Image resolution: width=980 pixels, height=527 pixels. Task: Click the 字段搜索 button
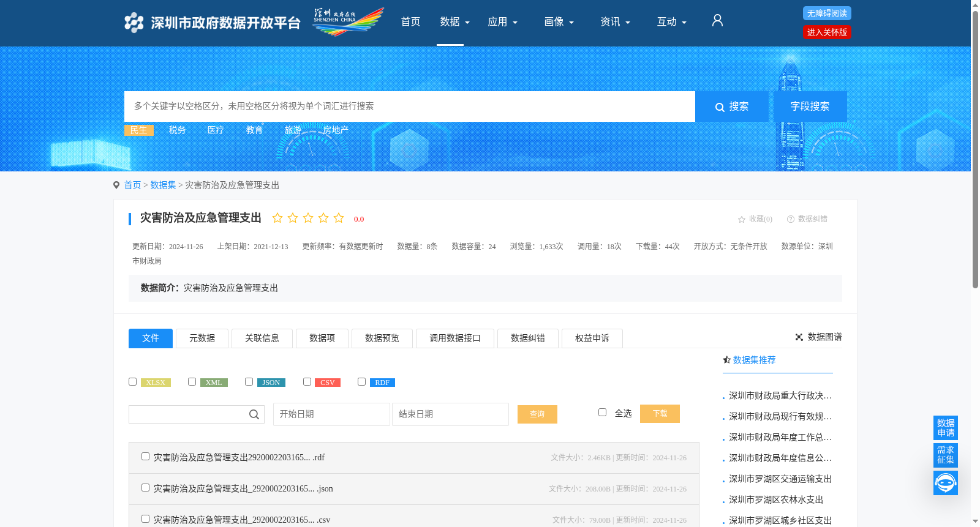[x=810, y=107]
